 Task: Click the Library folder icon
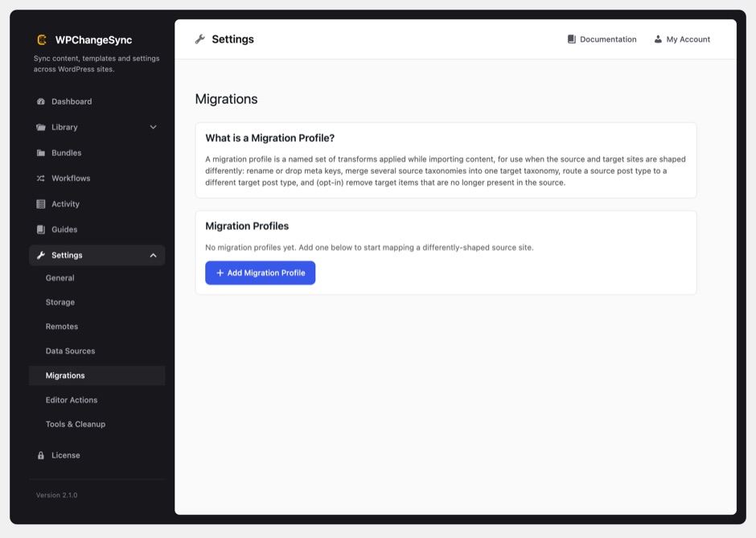click(x=41, y=127)
